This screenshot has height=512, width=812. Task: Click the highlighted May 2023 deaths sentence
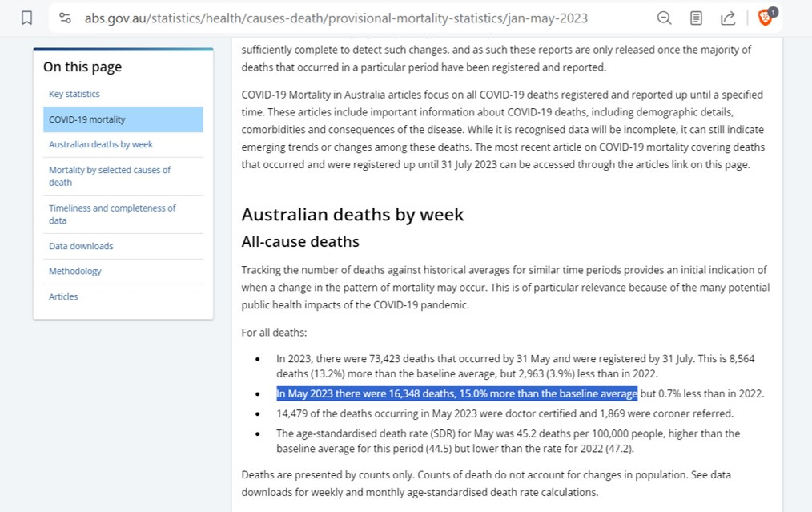(456, 394)
